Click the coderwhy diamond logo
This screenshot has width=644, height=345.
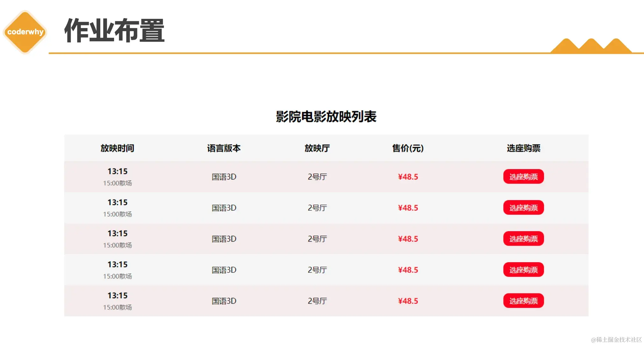coord(25,32)
